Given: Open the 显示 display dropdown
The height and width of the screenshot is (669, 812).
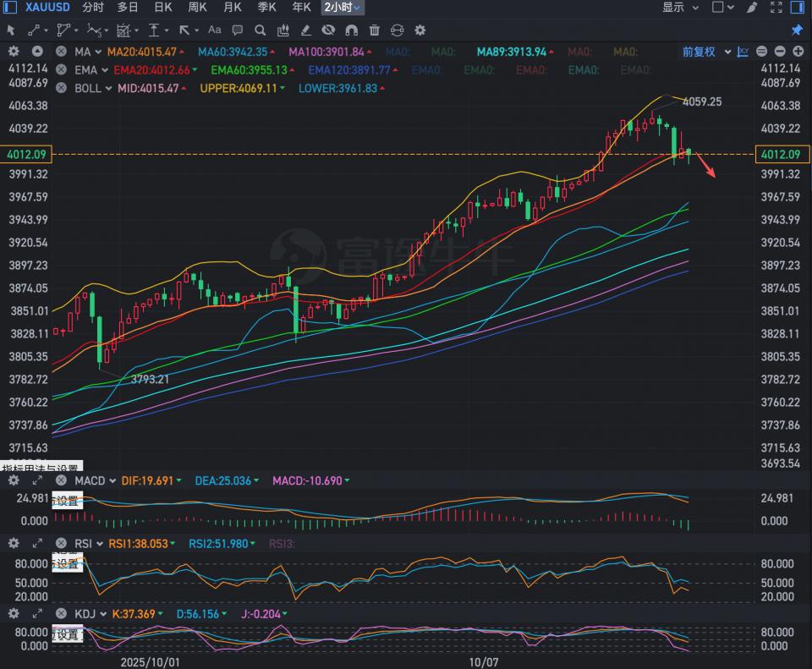Looking at the screenshot, I should tap(680, 8).
